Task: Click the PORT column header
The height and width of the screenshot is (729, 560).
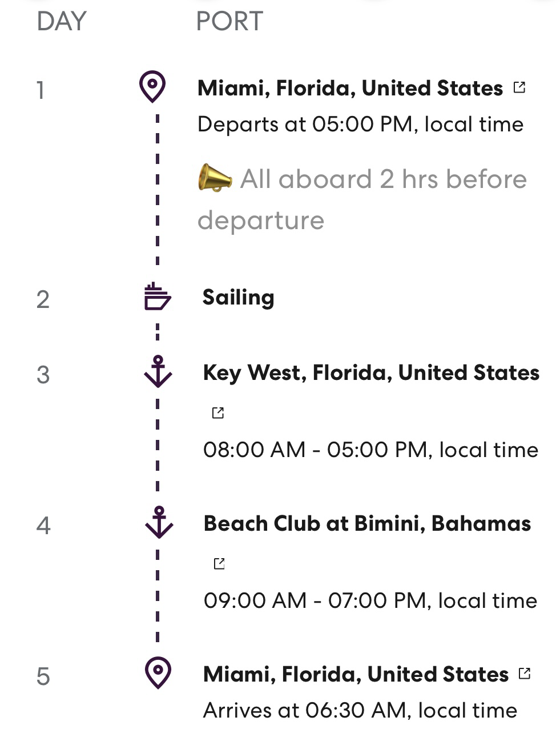Action: (229, 22)
